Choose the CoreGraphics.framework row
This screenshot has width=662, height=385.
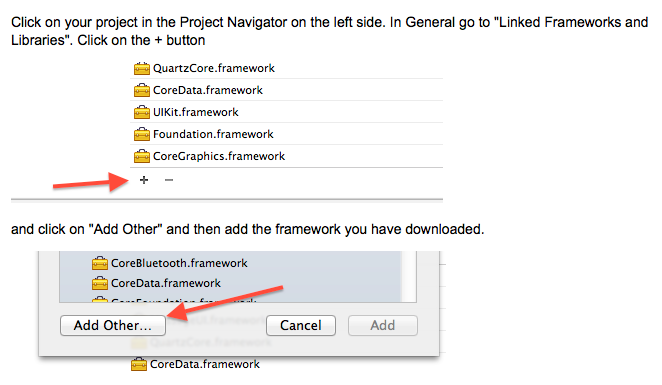287,156
